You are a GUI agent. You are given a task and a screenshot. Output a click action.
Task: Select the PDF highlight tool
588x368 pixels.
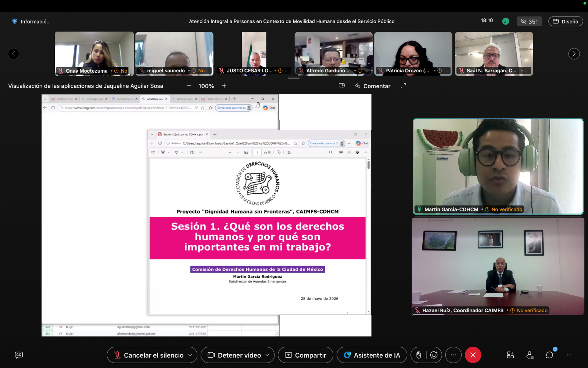pos(163,152)
